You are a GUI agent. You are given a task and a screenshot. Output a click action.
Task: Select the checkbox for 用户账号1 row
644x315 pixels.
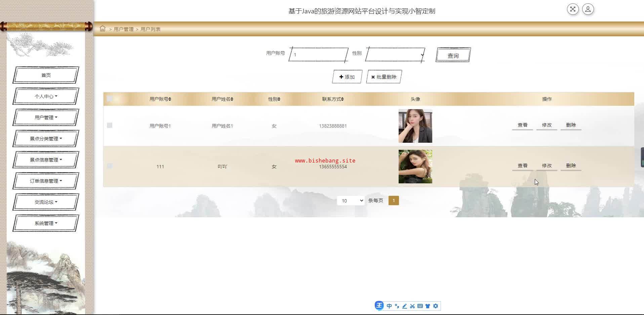tap(110, 125)
